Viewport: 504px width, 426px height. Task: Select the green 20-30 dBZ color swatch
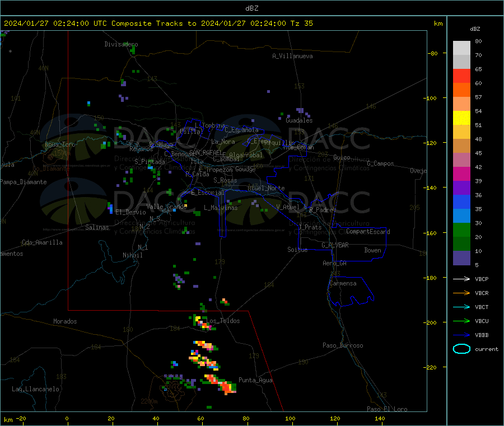461,230
